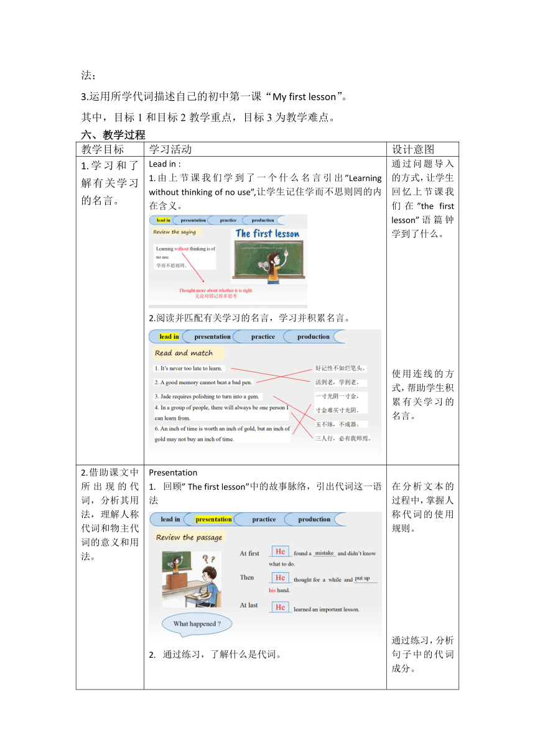Click "practice" tab in Review the saying slide
The width and height of the screenshot is (535, 756).
tap(228, 220)
